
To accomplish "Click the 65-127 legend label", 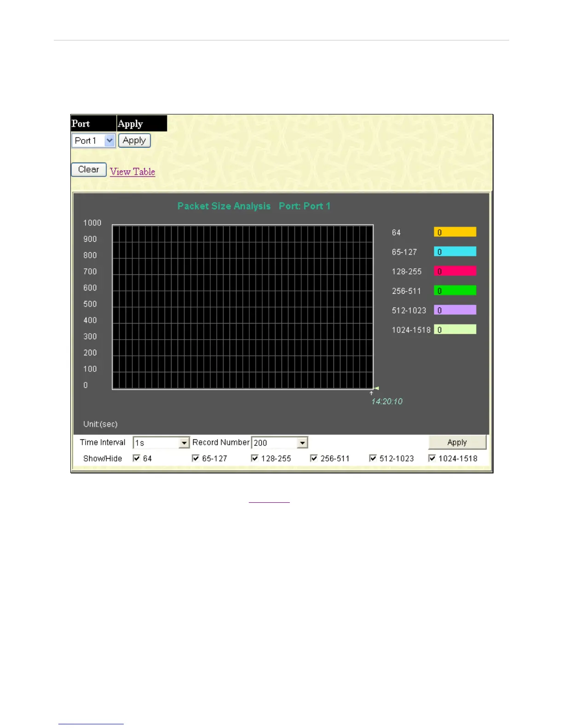I will pyautogui.click(x=404, y=252).
